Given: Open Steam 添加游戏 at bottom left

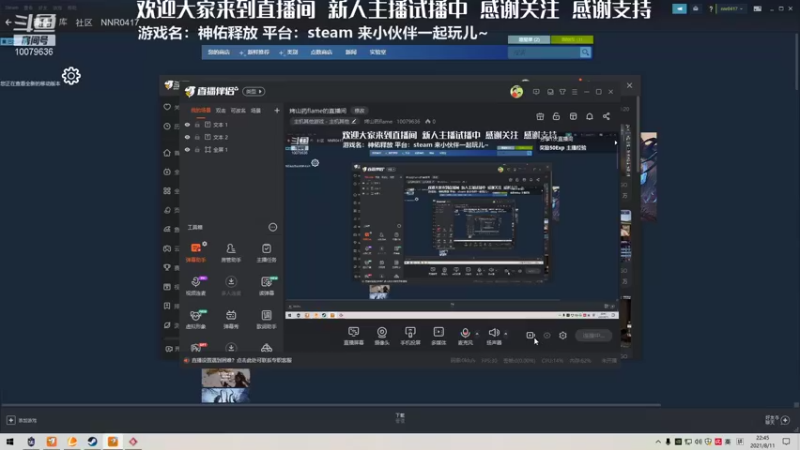Looking at the screenshot, I should pyautogui.click(x=22, y=420).
